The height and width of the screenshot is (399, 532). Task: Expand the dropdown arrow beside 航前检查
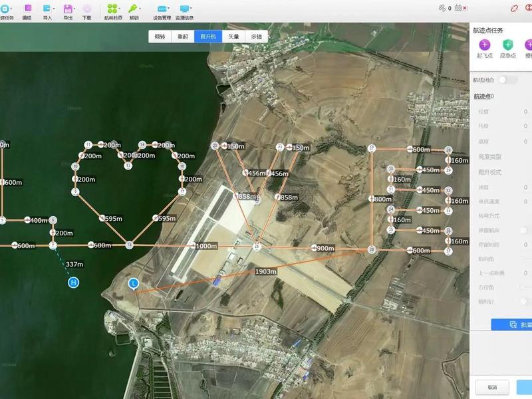120,8
